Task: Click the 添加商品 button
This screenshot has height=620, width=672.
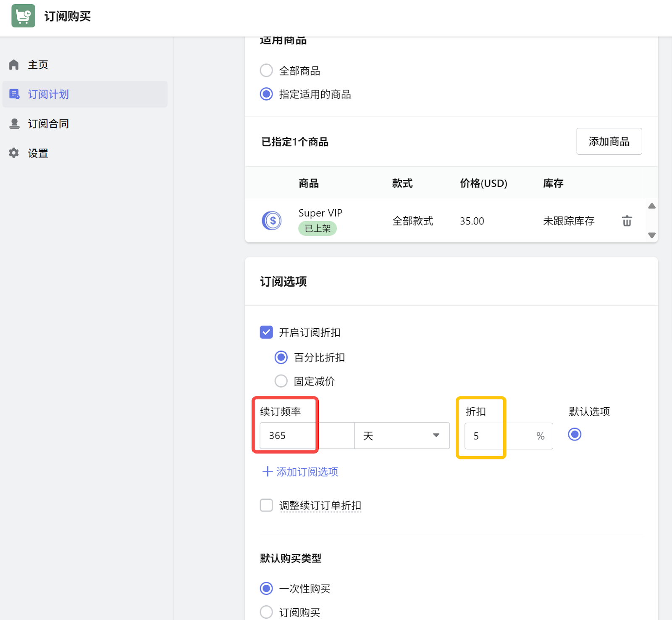Action: (x=609, y=142)
